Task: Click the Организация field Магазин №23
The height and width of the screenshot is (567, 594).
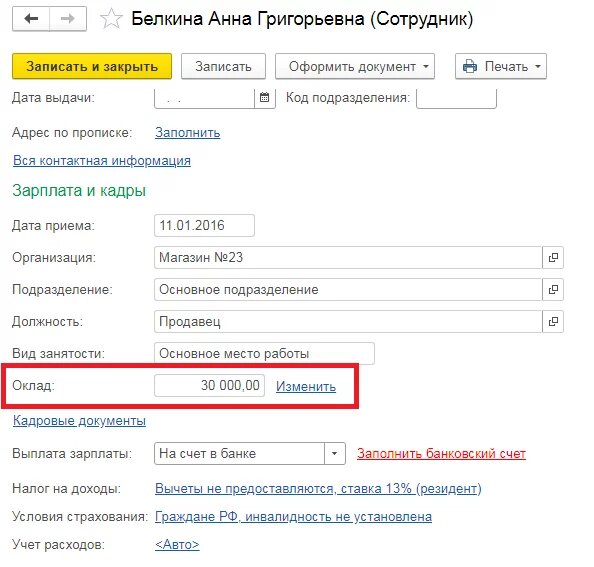Action: coord(349,258)
